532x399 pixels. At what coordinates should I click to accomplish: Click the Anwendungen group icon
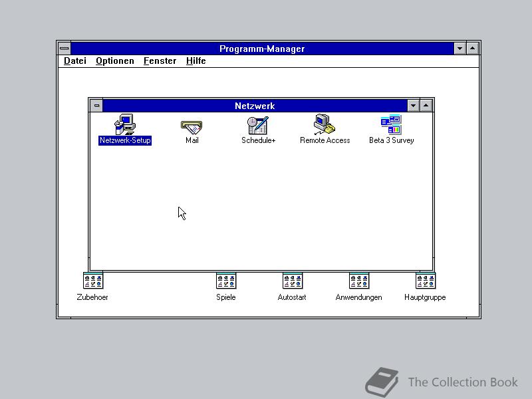coord(359,281)
